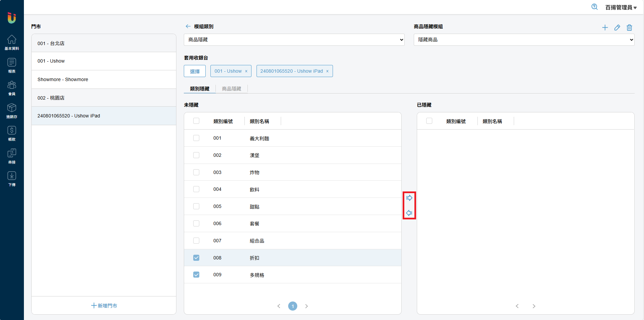Click the trash icon to delete module
Viewport: 644px width, 320px height.
coord(629,28)
